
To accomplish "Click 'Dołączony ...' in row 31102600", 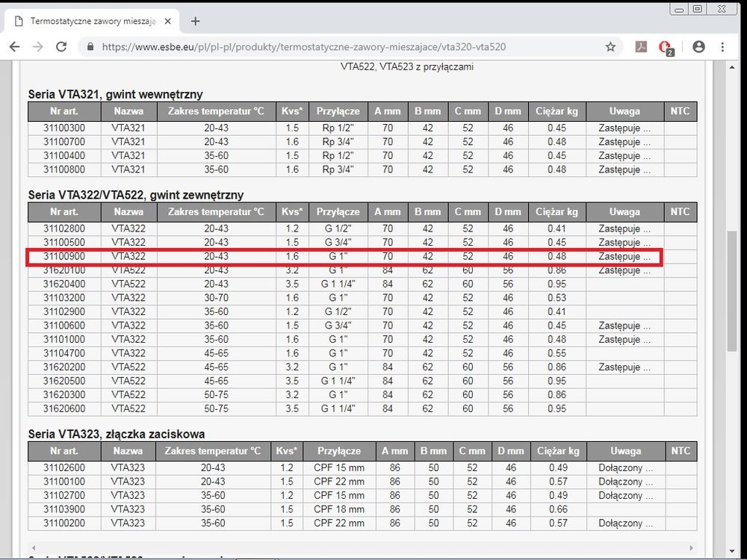I will click(625, 468).
